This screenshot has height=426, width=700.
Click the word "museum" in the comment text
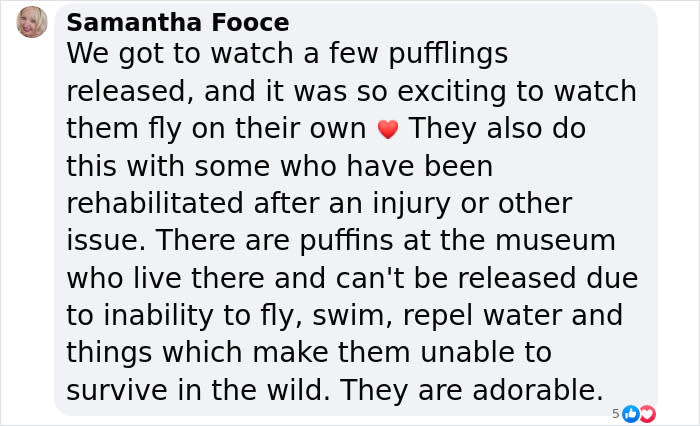tap(555, 241)
